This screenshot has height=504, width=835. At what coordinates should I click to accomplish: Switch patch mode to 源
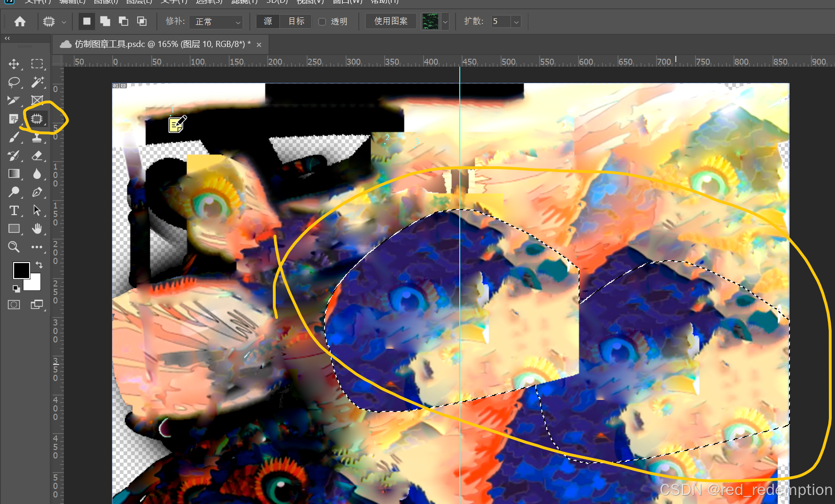coord(268,22)
